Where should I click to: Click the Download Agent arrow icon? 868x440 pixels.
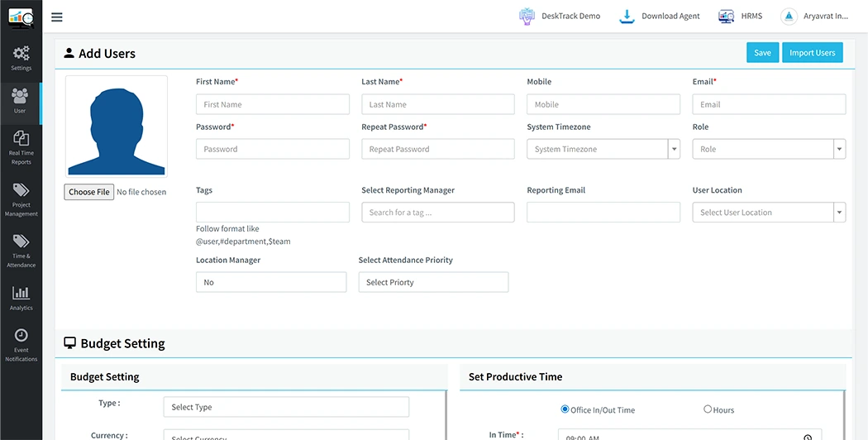click(x=627, y=16)
